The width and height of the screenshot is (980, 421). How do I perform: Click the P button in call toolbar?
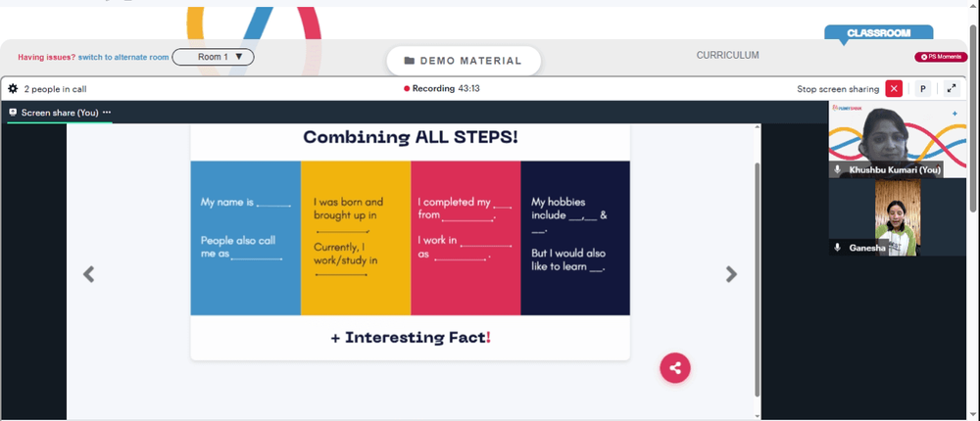pyautogui.click(x=923, y=89)
